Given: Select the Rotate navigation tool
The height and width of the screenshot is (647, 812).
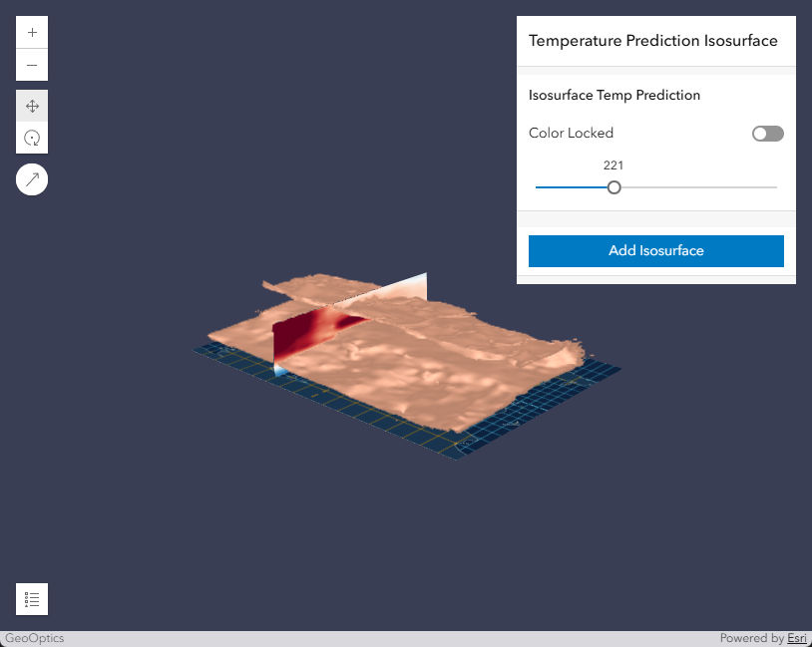Looking at the screenshot, I should [32, 138].
